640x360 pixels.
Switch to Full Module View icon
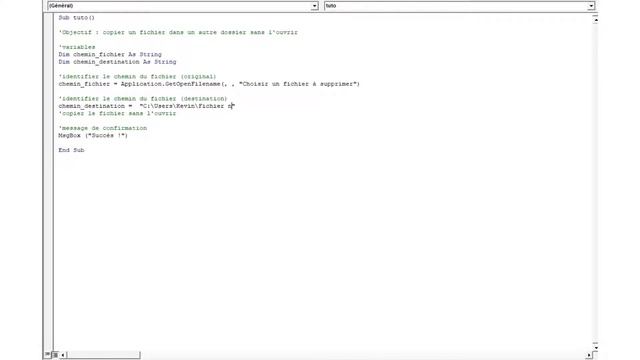(56, 355)
